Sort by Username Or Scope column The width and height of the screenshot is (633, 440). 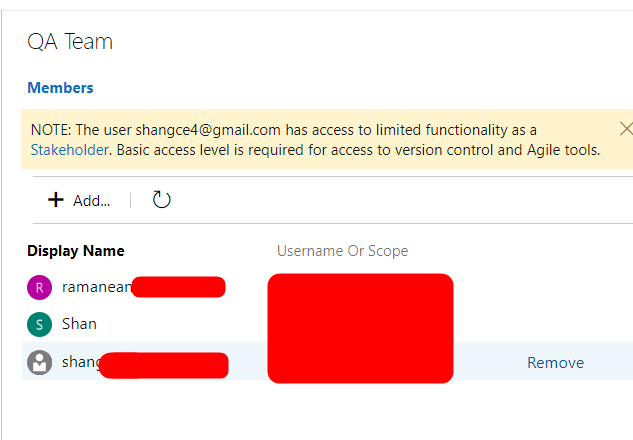point(342,251)
